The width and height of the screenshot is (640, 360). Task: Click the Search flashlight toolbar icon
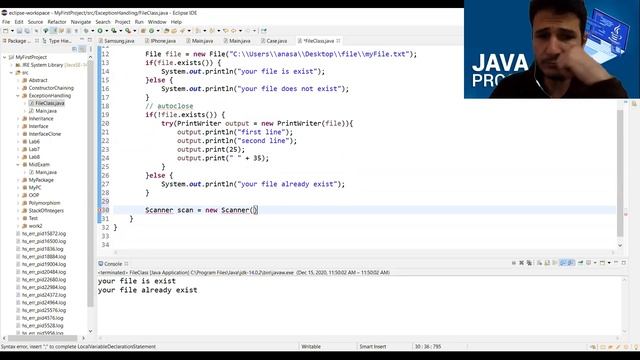(183, 31)
